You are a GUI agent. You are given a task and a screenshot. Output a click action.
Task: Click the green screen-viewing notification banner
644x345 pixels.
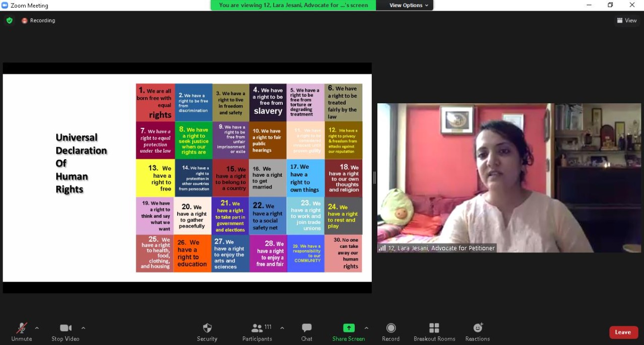click(x=292, y=5)
